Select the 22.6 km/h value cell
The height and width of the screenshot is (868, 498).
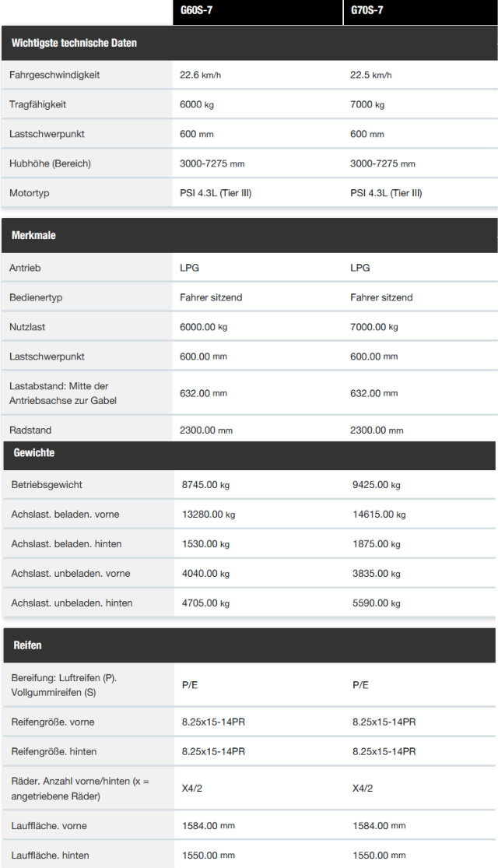[200, 75]
